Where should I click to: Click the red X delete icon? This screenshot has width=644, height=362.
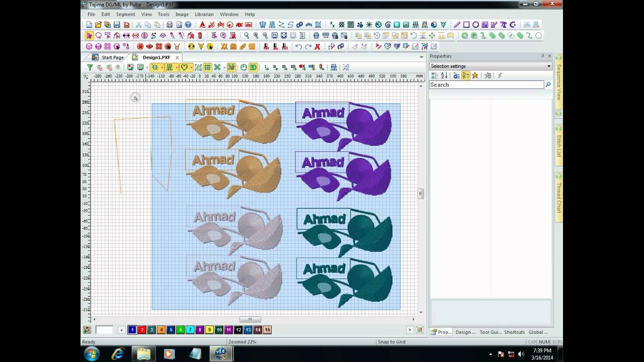pyautogui.click(x=317, y=46)
